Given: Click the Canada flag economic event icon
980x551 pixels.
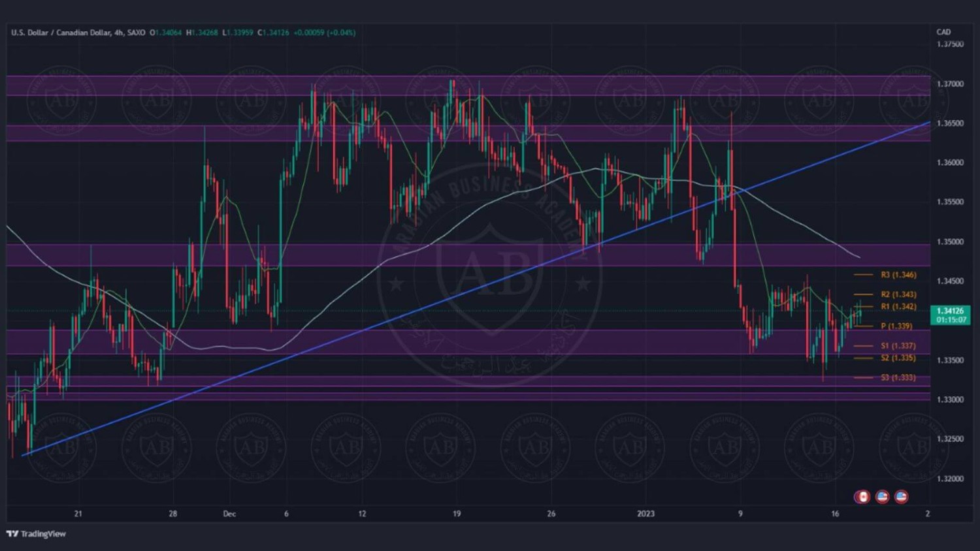Looking at the screenshot, I should click(862, 497).
